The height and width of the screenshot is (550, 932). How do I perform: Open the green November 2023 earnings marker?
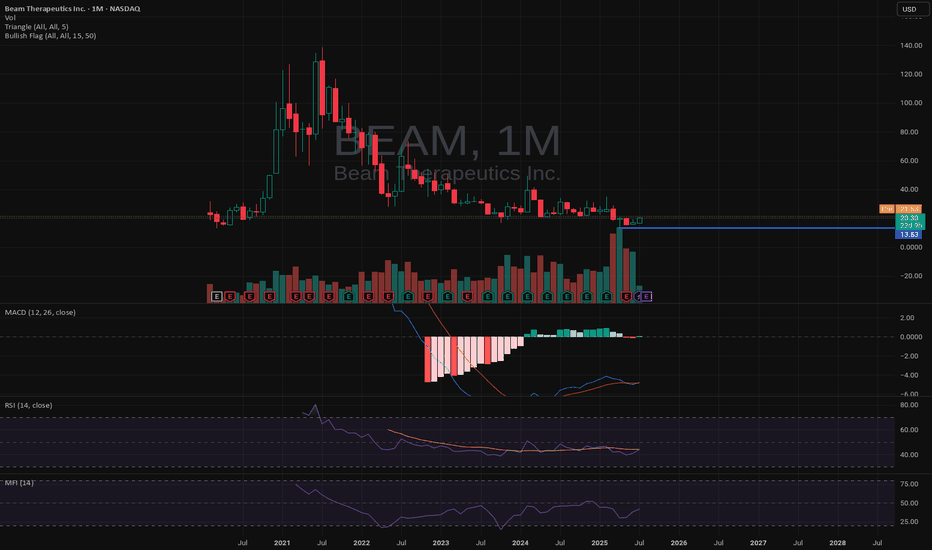pyautogui.click(x=507, y=296)
